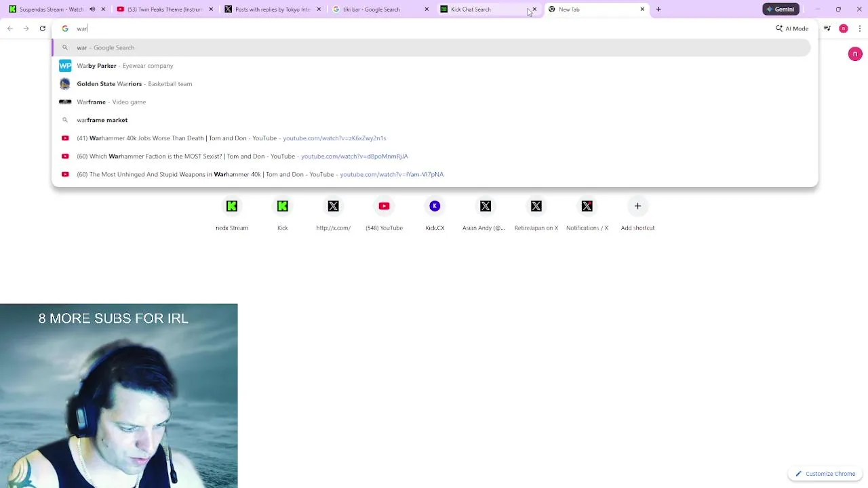Open 'Warhammer 40k Jobs Worse Than Death' suggestion

(431, 138)
